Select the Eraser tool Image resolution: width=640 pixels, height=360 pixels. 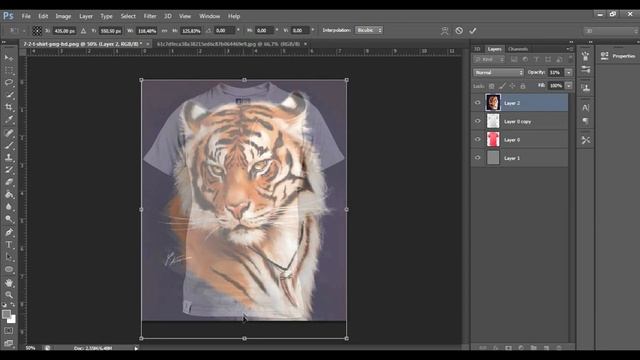(9, 182)
